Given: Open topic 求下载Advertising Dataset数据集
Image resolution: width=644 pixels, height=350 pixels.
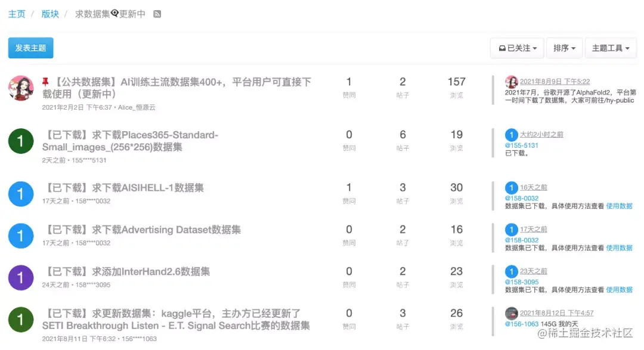Looking at the screenshot, I should click(x=142, y=230).
